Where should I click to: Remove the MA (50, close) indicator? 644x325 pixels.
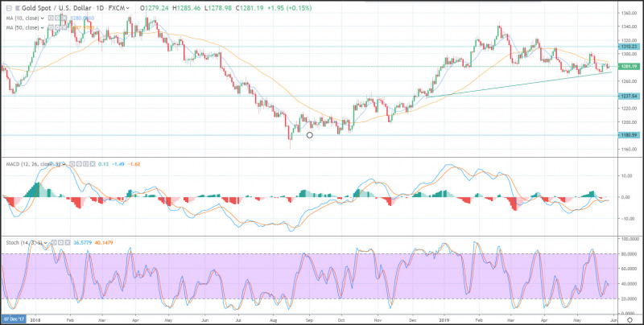(64, 27)
